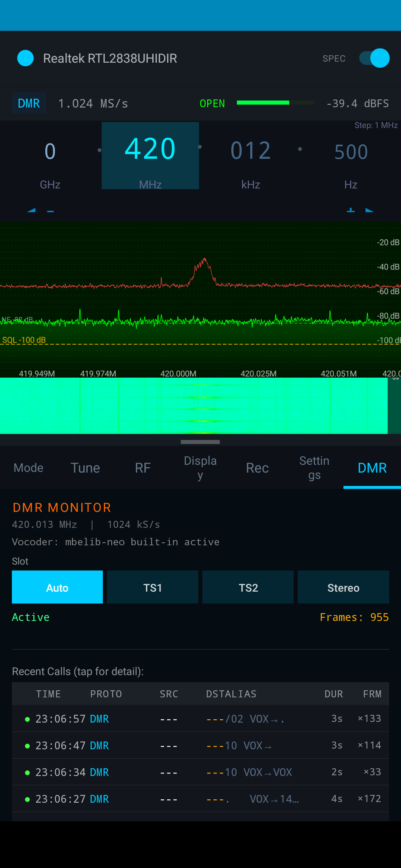401x868 pixels.
Task: Tap the ×133 frame count cell
Action: 369,719
